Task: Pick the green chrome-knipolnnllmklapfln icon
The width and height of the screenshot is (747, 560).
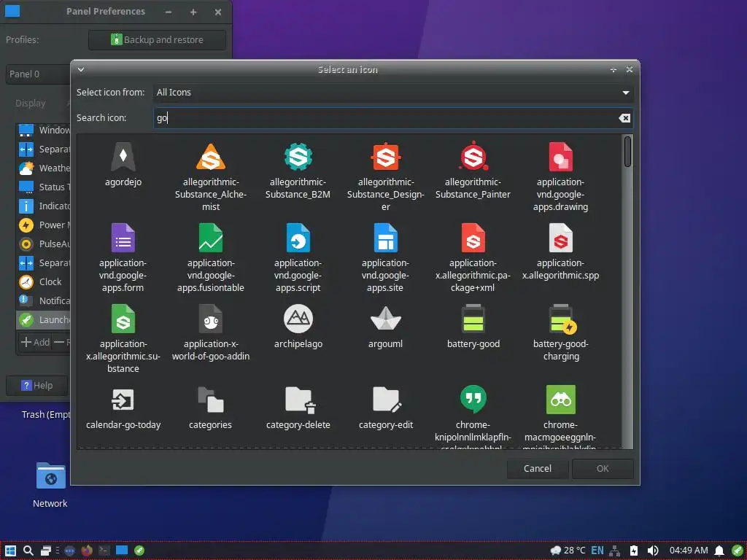Action: tap(473, 416)
